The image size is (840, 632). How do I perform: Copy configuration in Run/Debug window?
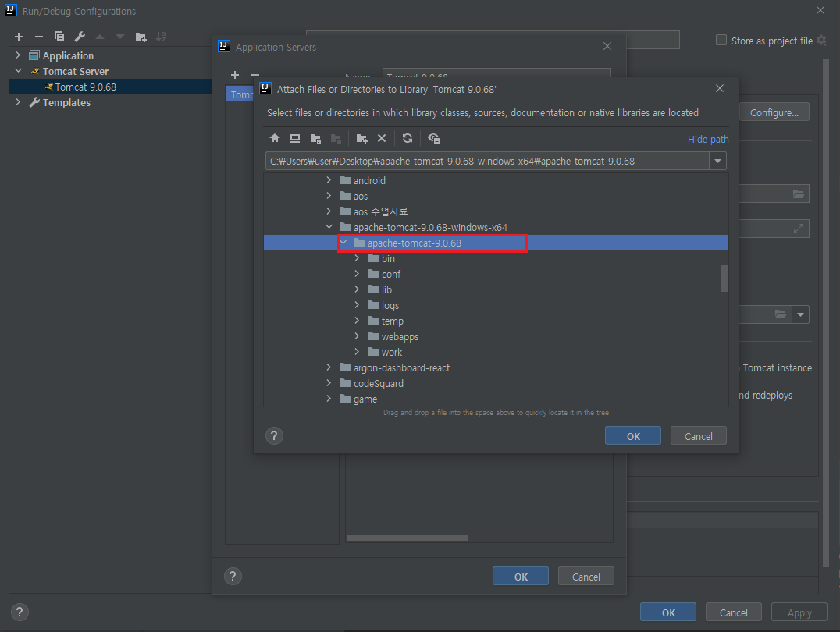click(x=59, y=37)
